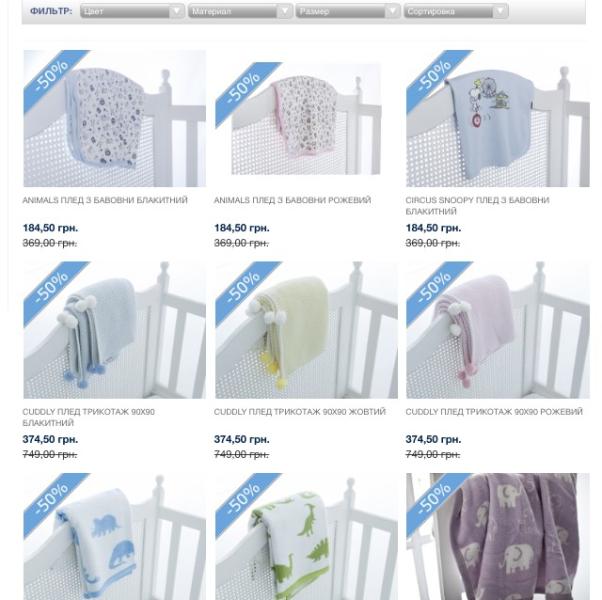Select the blue Cuddly knit blanket photo
Image resolution: width=602 pixels, height=600 pixels.
click(x=115, y=330)
